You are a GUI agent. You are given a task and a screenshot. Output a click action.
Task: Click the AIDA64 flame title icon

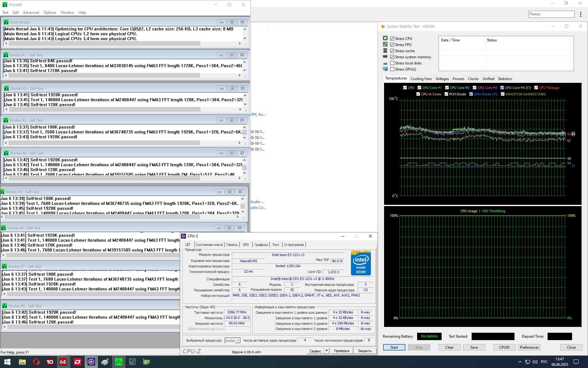point(383,26)
